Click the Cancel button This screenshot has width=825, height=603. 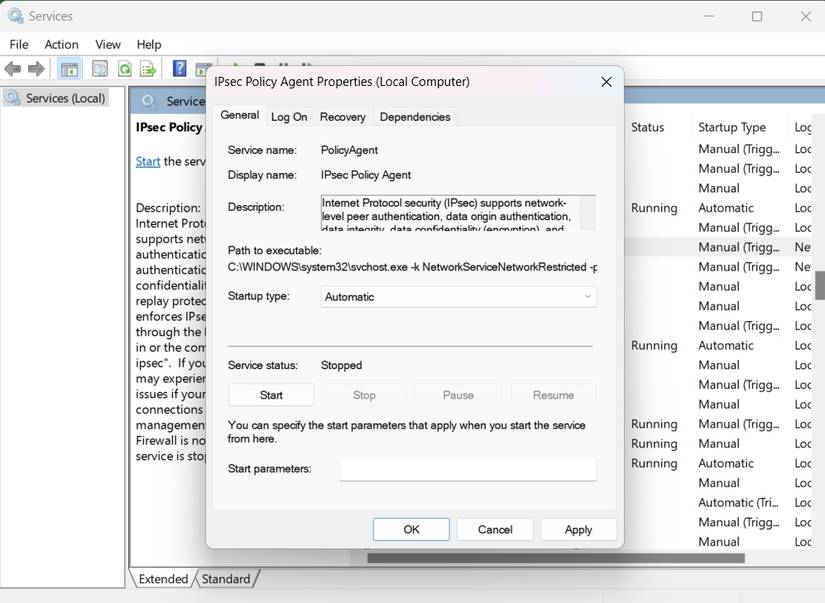[x=495, y=529]
